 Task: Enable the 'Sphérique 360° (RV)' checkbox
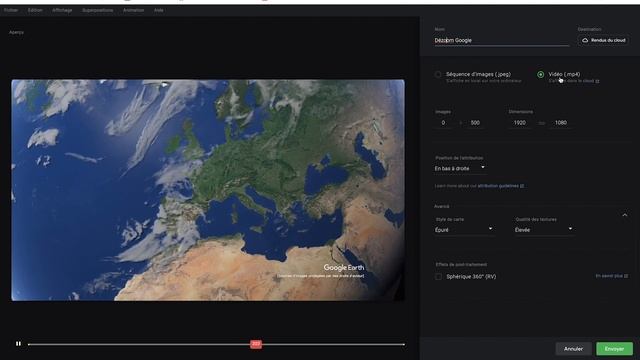pyautogui.click(x=438, y=277)
